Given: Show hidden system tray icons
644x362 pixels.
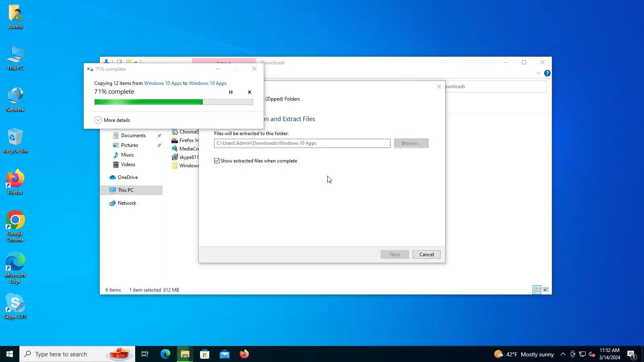Looking at the screenshot, I should 563,354.
